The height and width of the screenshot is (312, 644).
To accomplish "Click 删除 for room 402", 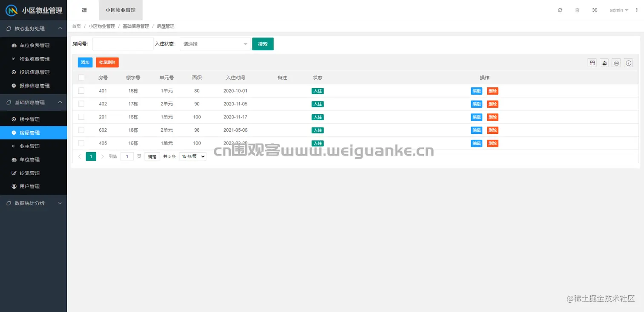I will [x=493, y=104].
